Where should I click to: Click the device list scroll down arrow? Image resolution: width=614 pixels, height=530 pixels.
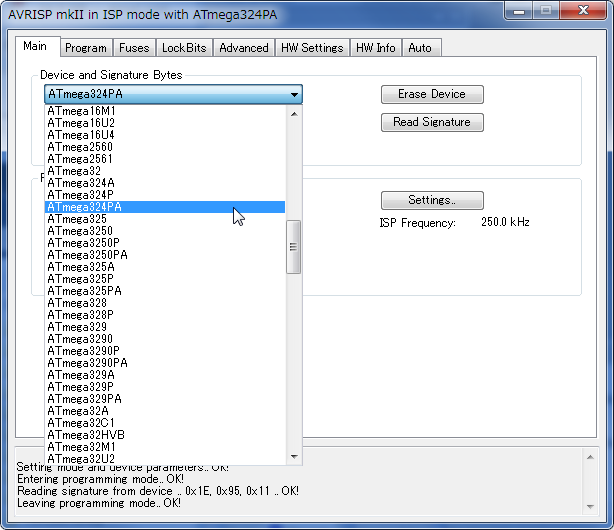[x=294, y=456]
